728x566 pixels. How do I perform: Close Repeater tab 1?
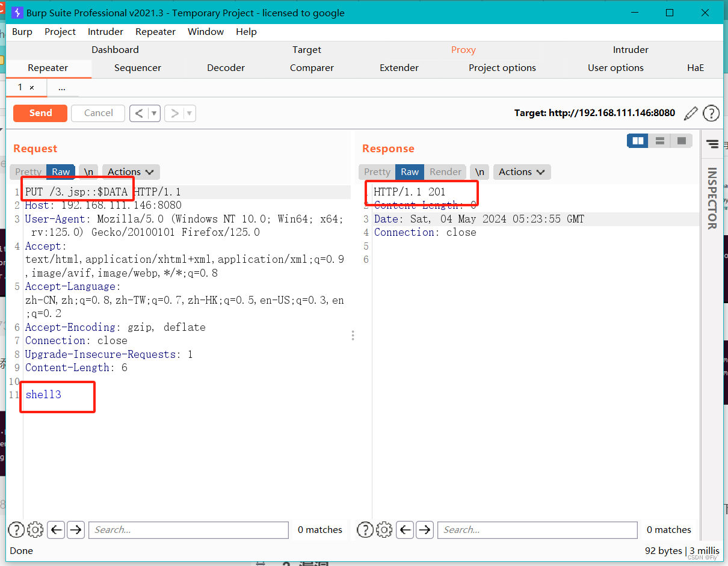click(x=32, y=88)
